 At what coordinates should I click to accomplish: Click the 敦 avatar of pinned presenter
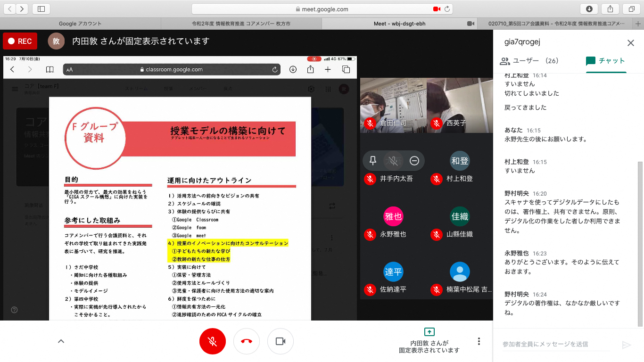56,41
